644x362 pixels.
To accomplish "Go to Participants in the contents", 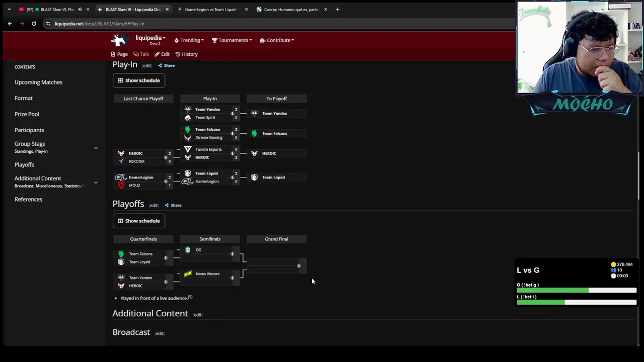I will 29,130.
